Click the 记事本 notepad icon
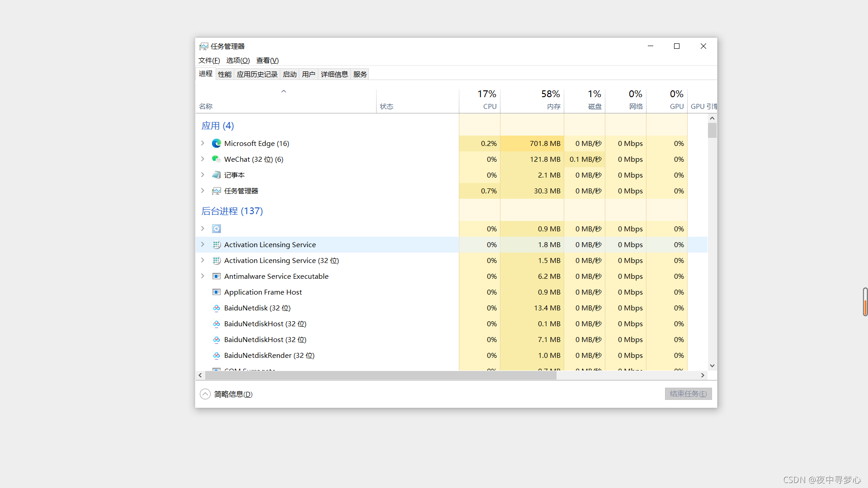Viewport: 868px width, 488px height. pos(217,175)
